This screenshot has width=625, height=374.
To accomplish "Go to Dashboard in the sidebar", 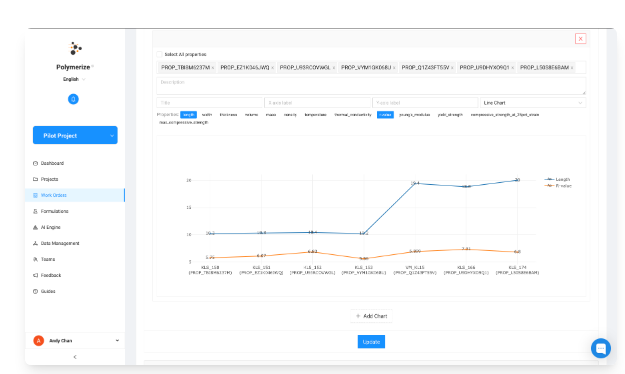I will click(x=52, y=163).
